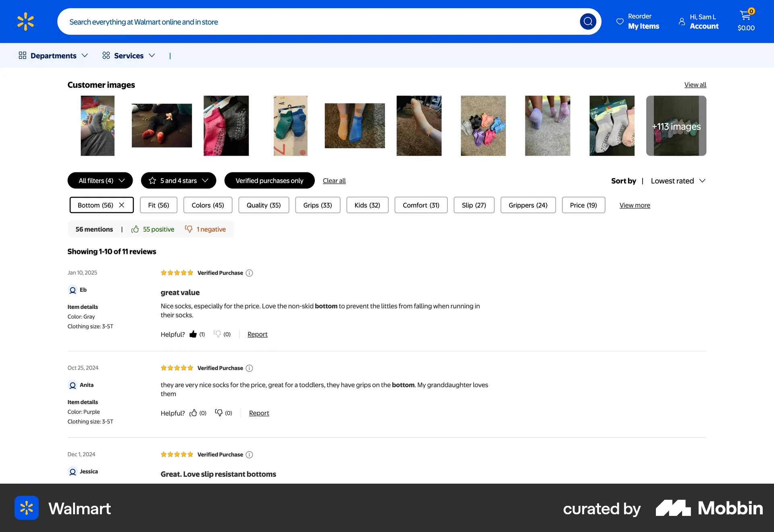This screenshot has width=774, height=532.
Task: Open the Departments menu
Action: (x=53, y=55)
